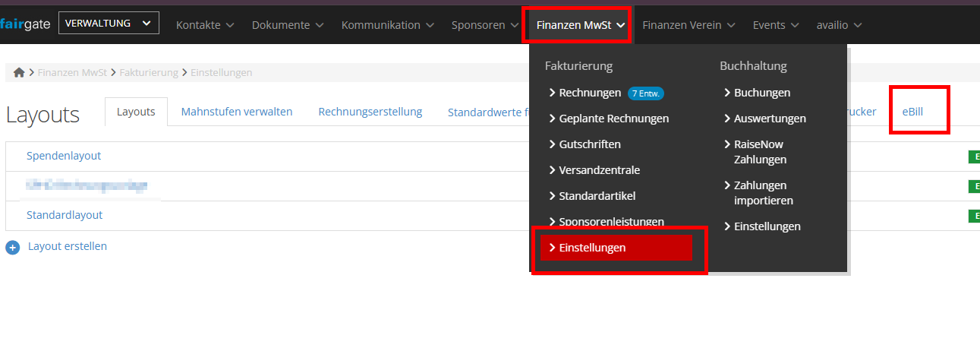The height and width of the screenshot is (348, 980).
Task: Open Rechnungen with 7 Entw. badge
Action: [607, 93]
